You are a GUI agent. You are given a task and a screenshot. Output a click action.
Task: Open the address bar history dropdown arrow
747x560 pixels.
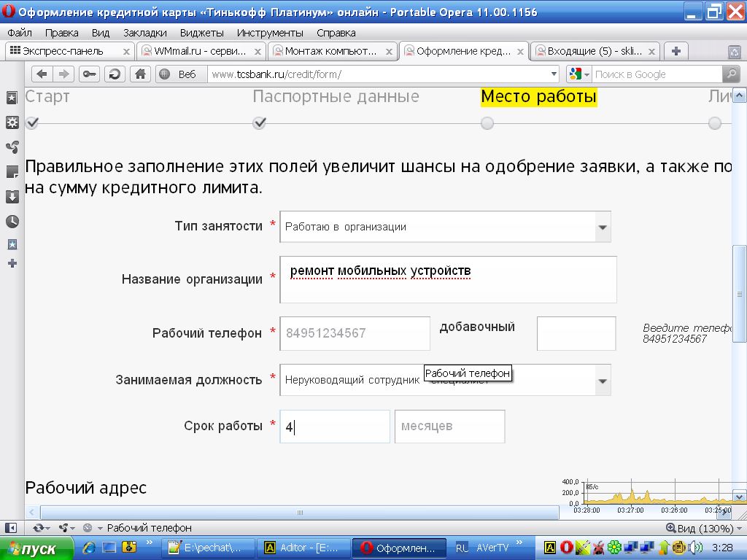pyautogui.click(x=554, y=74)
